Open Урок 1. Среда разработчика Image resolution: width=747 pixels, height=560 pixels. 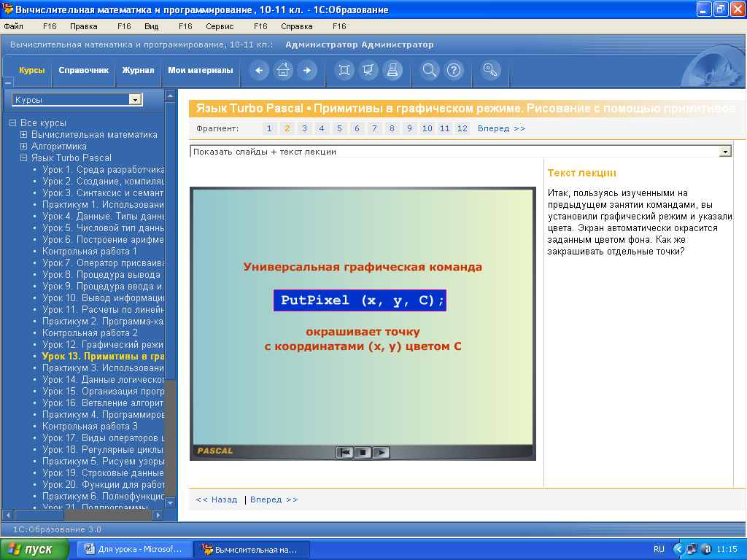[103, 169]
